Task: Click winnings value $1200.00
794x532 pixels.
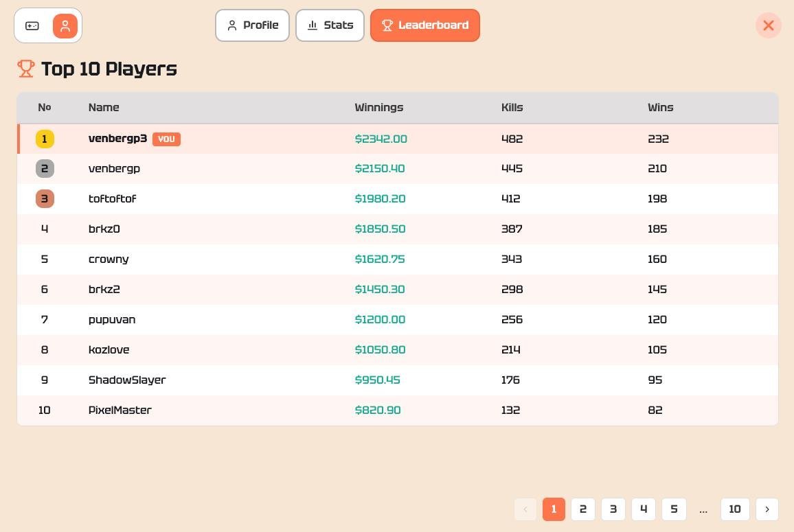Action: click(x=381, y=319)
